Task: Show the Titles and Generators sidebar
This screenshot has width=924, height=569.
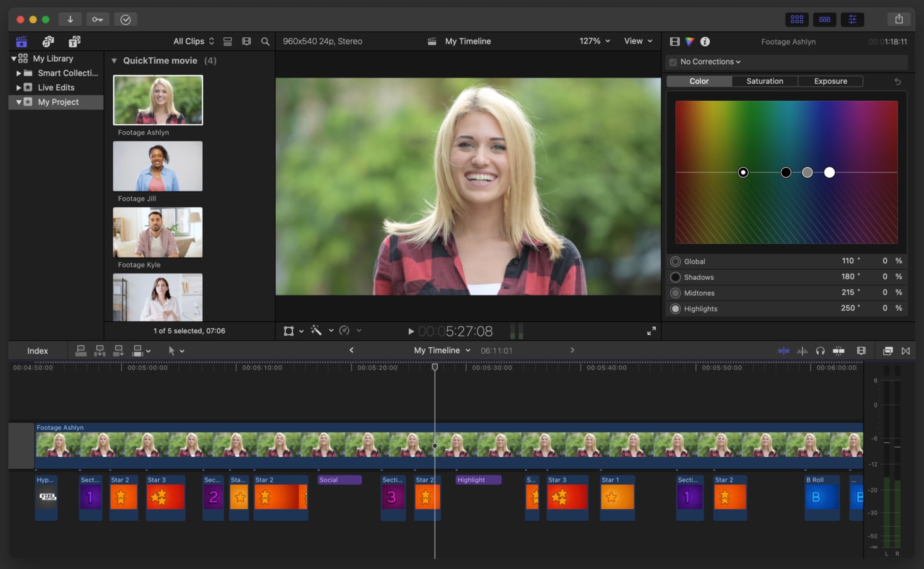Action: tap(74, 42)
